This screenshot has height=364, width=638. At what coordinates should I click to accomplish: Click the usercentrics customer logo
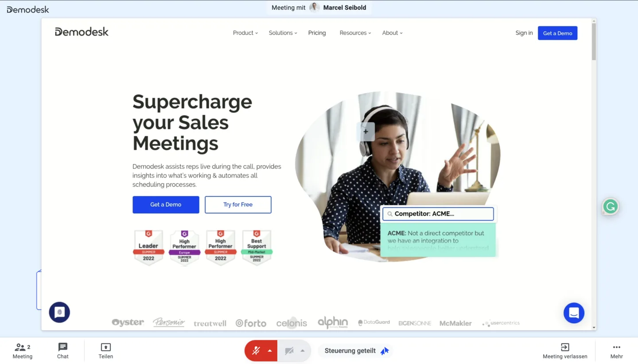501,323
